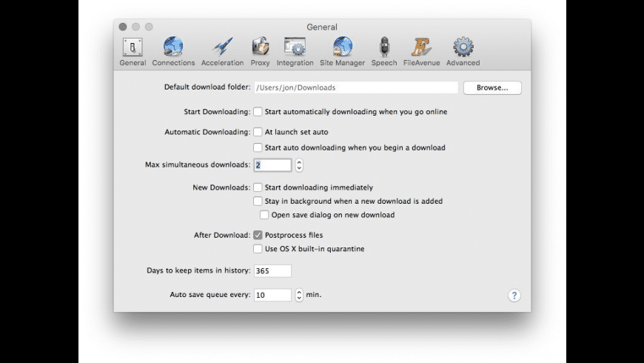
Task: Enable start automatically downloading when online
Action: 258,112
